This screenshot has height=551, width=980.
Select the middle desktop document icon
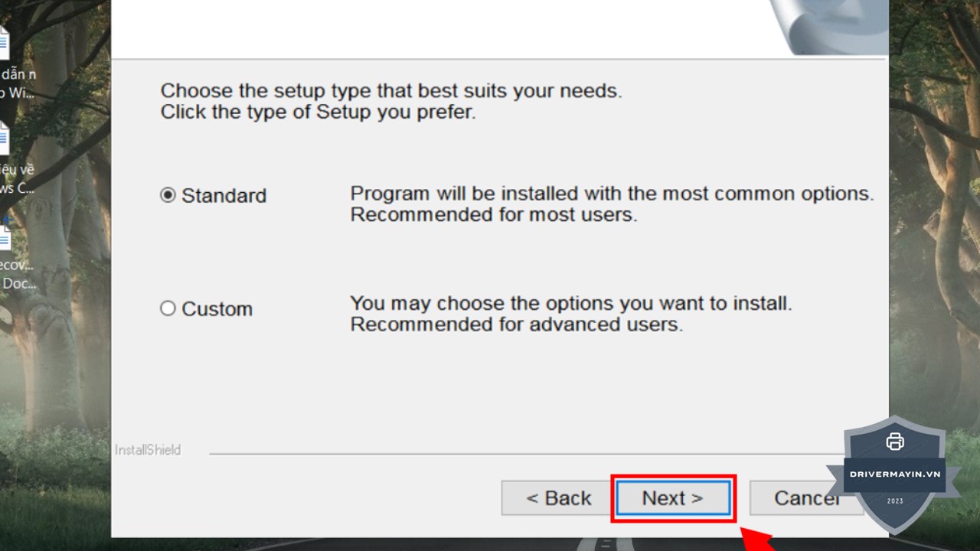pos(4,139)
